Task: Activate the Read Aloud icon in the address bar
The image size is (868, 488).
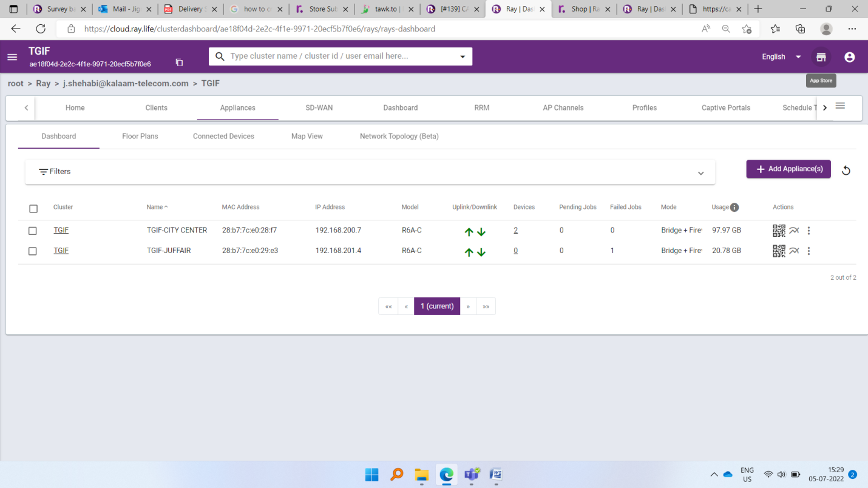Action: (706, 29)
